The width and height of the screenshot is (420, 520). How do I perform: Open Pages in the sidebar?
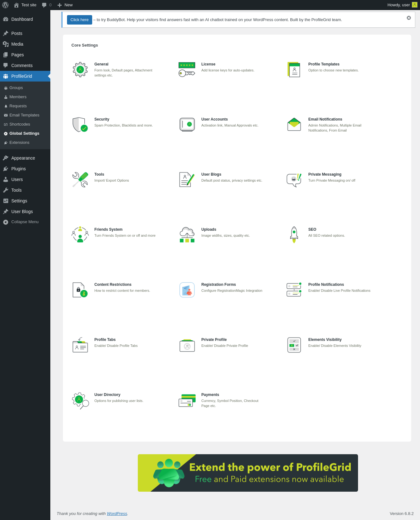coord(25,55)
